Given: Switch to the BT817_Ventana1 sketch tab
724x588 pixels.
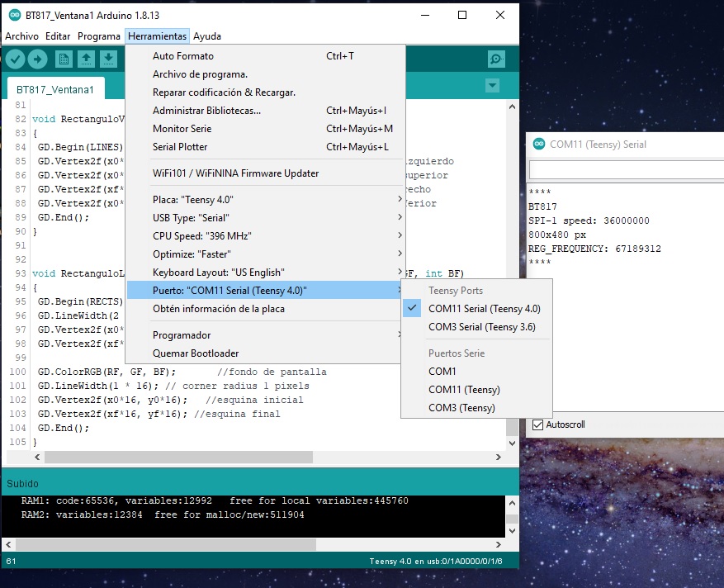Looking at the screenshot, I should 55,89.
